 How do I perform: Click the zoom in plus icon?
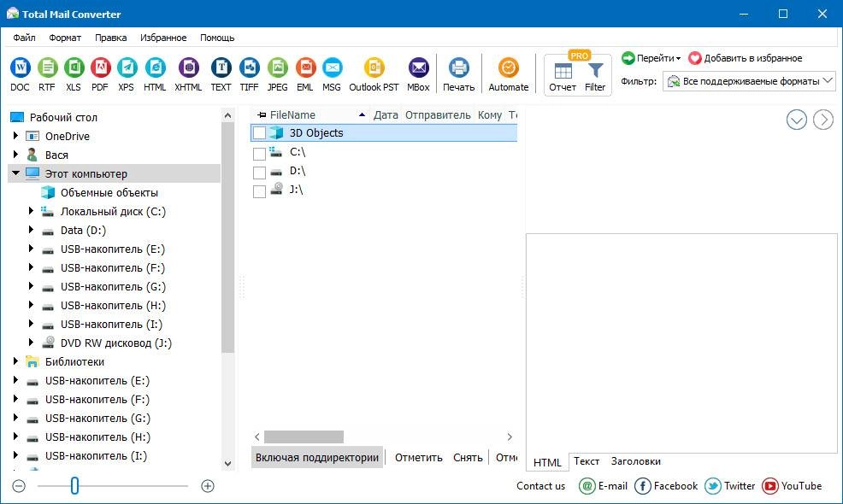pos(208,486)
